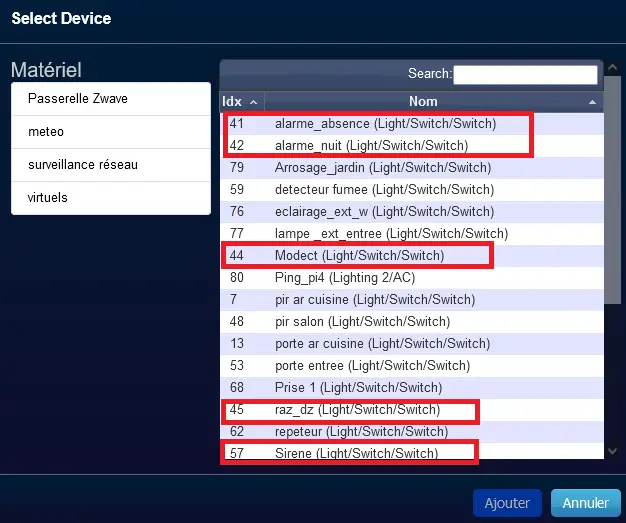Select the Ping_pi4 Lighting 2/AC row

click(x=412, y=277)
